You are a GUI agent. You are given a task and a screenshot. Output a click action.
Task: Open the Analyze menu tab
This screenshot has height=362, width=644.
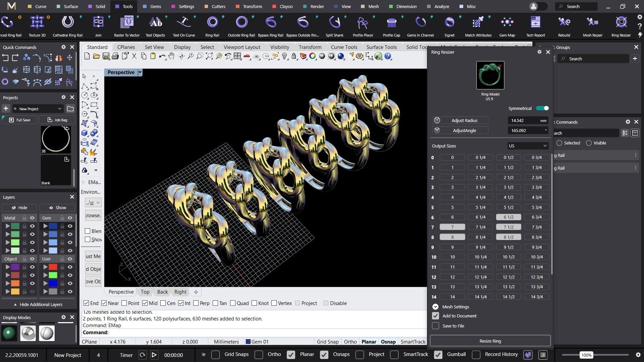tap(438, 6)
